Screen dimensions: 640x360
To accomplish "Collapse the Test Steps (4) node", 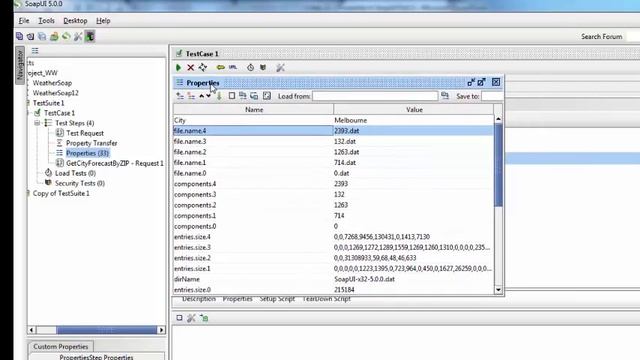I will (37, 123).
